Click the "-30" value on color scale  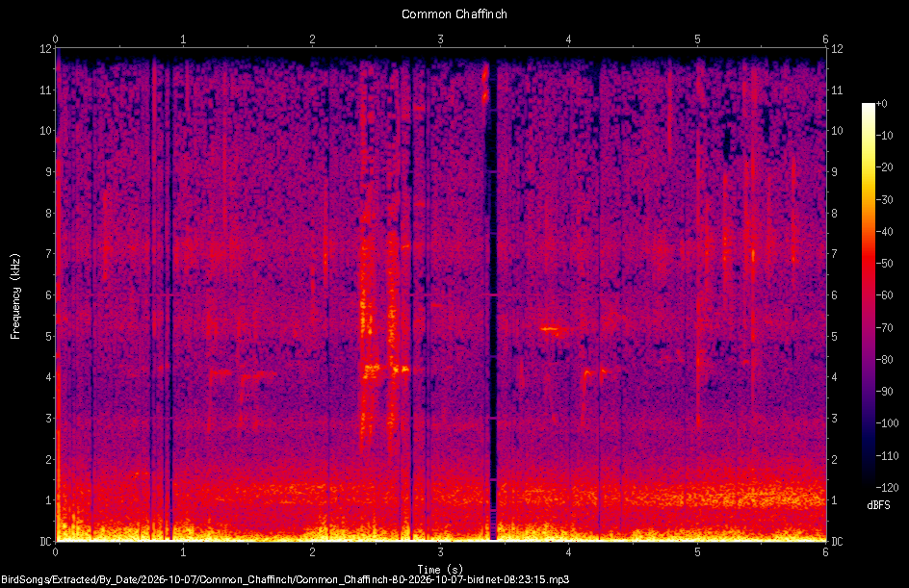click(x=884, y=199)
